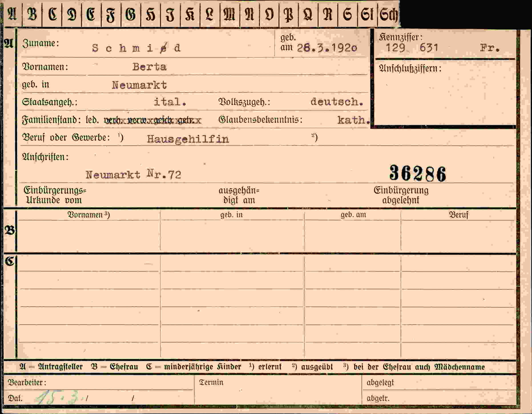The image size is (532, 414).
Task: Click the stamped number 36286
Action: click(418, 173)
